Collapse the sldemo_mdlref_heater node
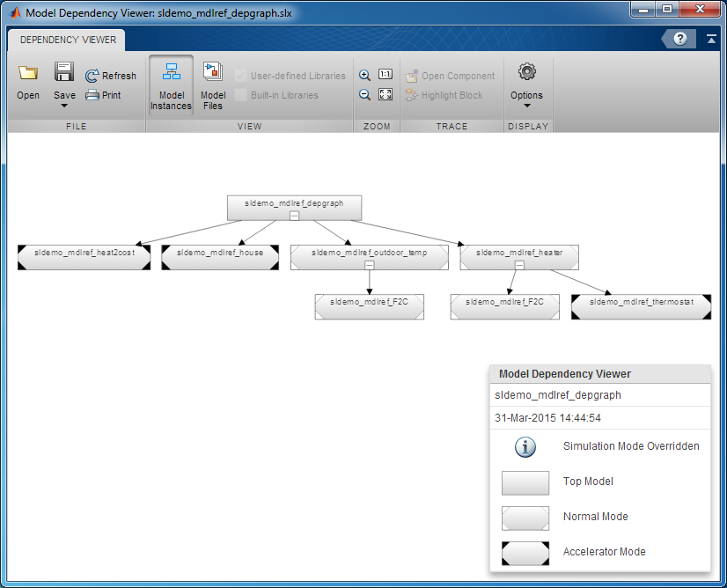 (x=519, y=265)
